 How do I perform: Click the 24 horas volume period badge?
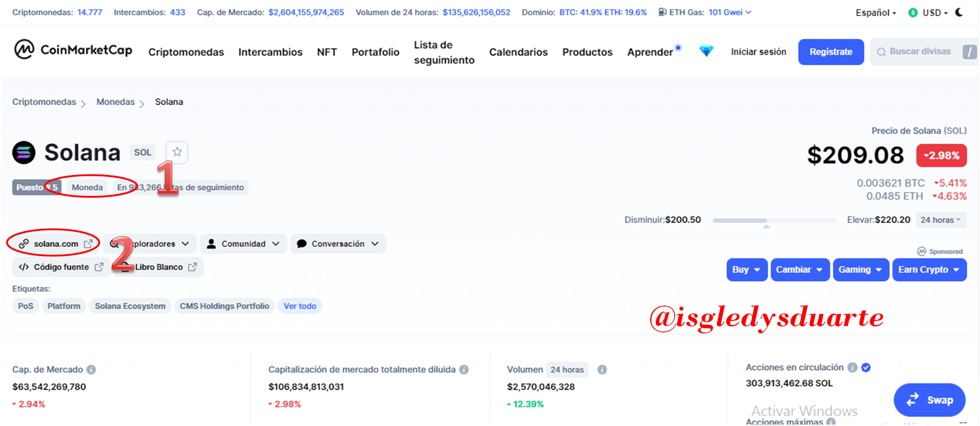tap(567, 370)
